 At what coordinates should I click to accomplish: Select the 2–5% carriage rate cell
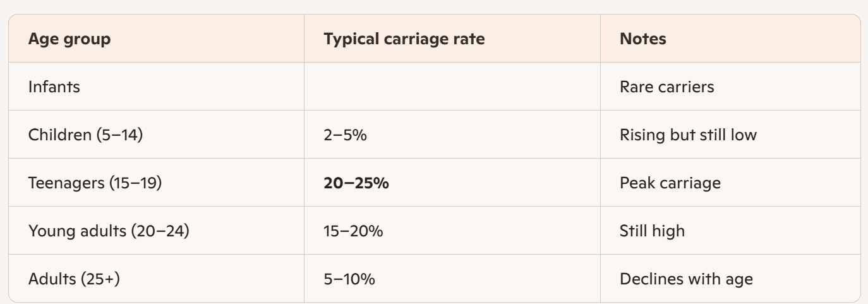tap(345, 135)
